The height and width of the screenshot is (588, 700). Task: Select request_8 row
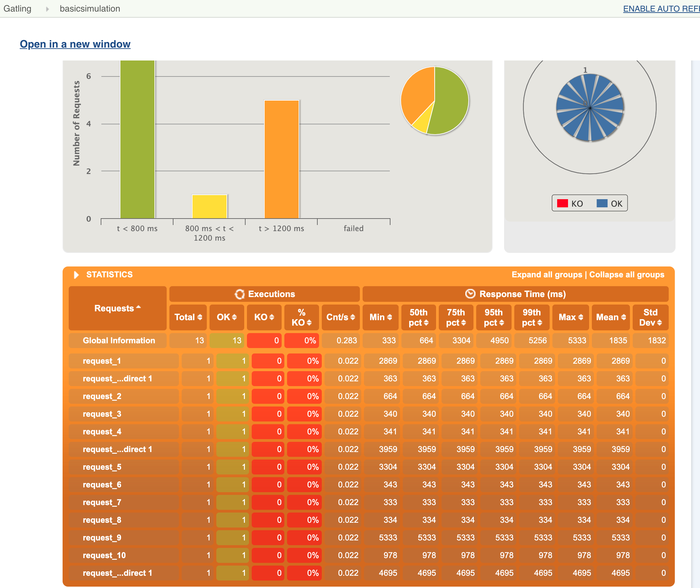[369, 520]
